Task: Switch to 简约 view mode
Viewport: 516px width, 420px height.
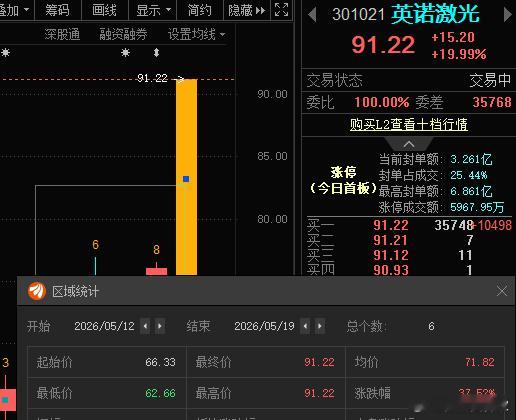Action: 199,10
